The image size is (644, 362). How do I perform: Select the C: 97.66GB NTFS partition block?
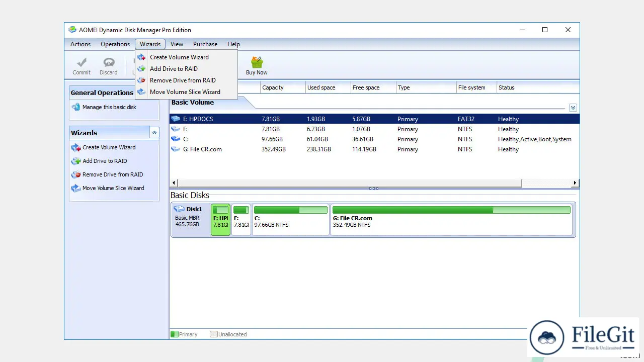pyautogui.click(x=290, y=220)
